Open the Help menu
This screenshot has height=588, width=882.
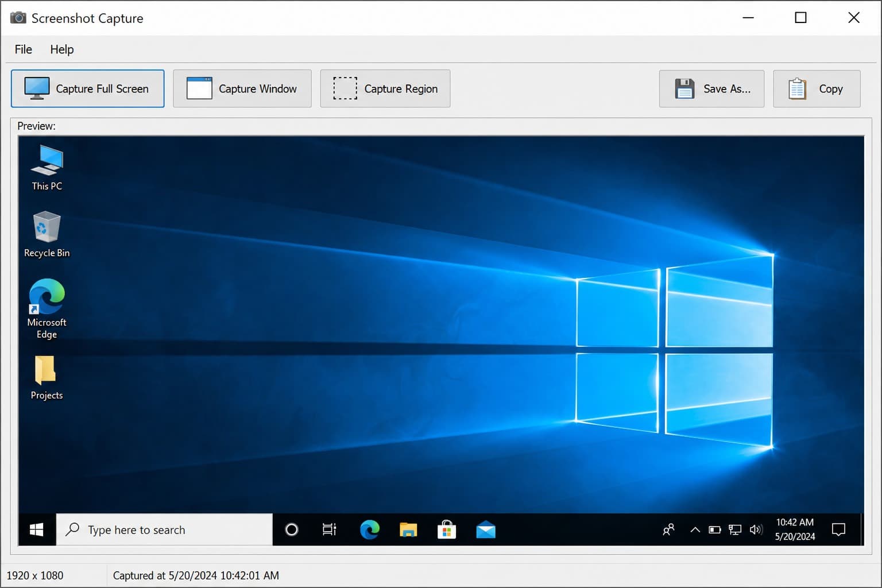pos(62,49)
